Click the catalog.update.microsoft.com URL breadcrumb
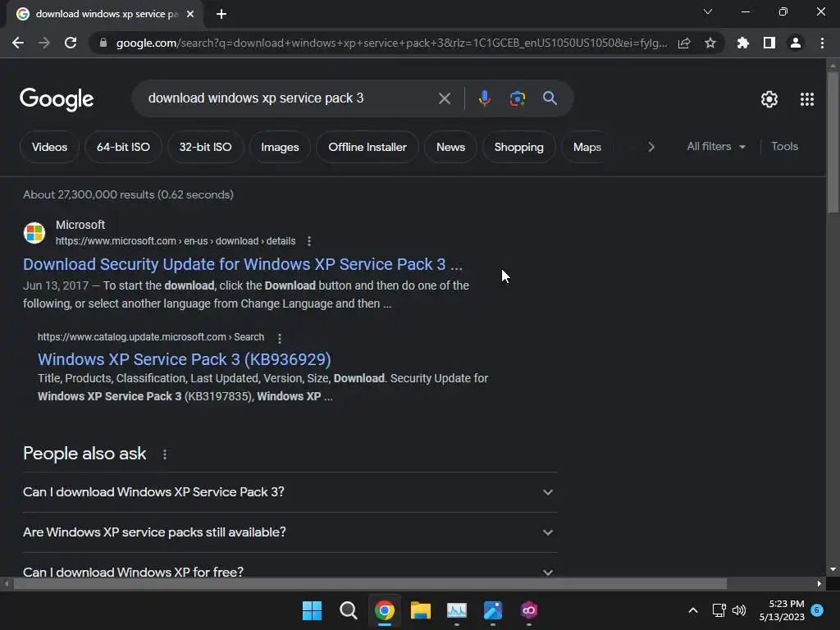Screen dimensions: 840x630 (x=151, y=337)
